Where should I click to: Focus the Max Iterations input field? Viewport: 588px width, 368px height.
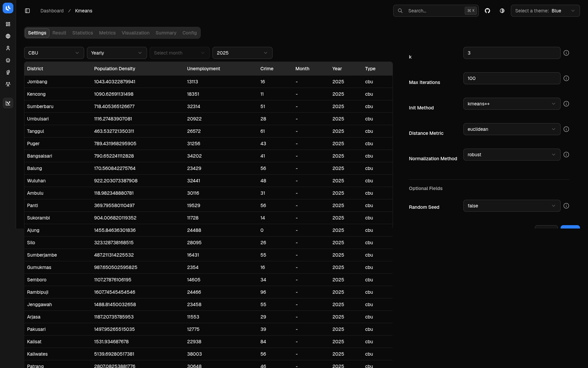click(x=512, y=79)
